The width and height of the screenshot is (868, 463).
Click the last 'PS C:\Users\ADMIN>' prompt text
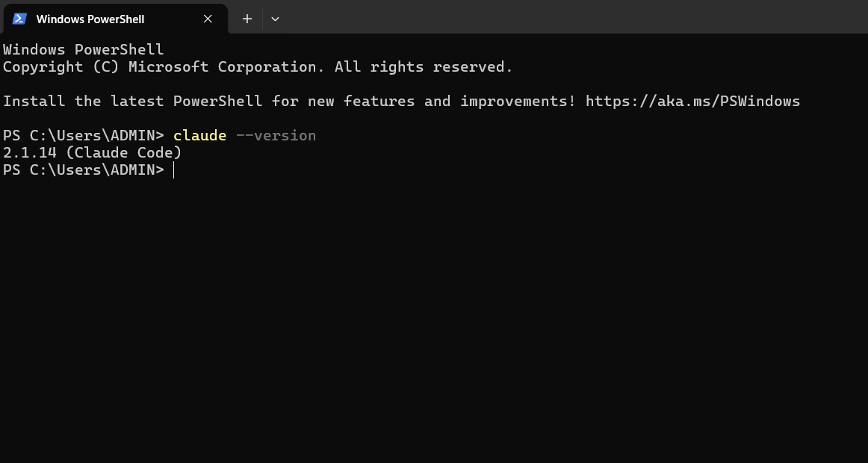[83, 170]
